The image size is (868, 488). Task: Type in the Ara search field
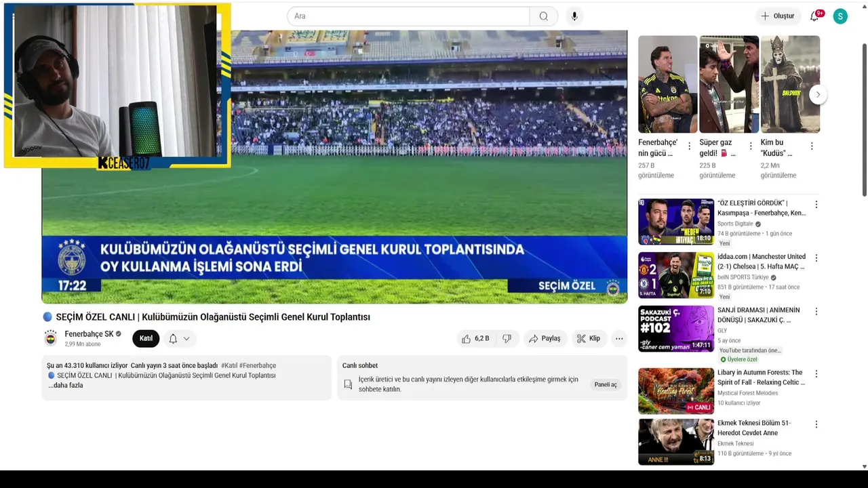(408, 16)
